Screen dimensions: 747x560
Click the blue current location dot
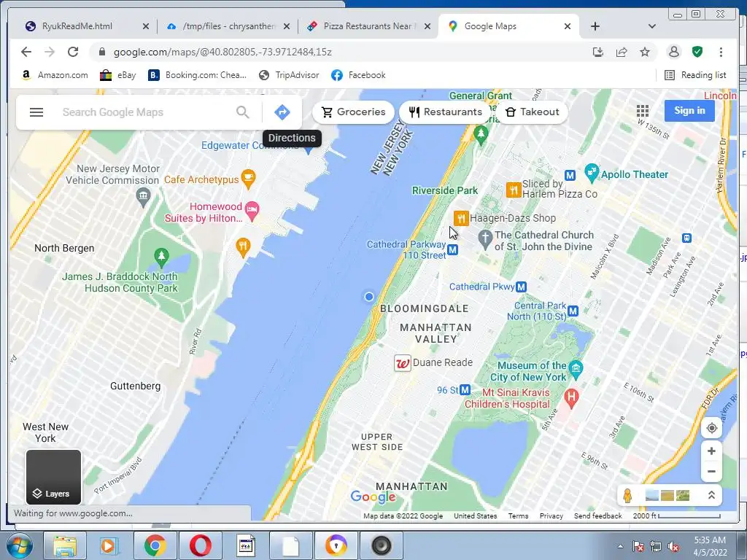tap(368, 297)
